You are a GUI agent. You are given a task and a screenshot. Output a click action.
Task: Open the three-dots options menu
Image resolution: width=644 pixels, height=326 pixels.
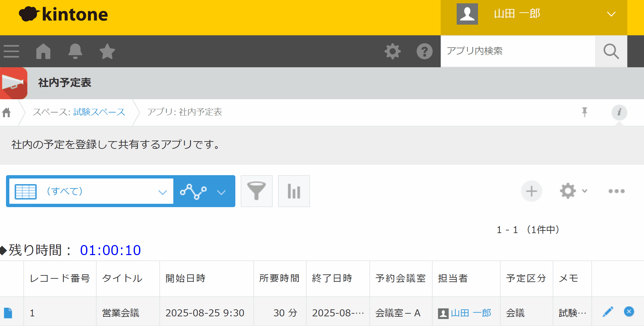616,191
